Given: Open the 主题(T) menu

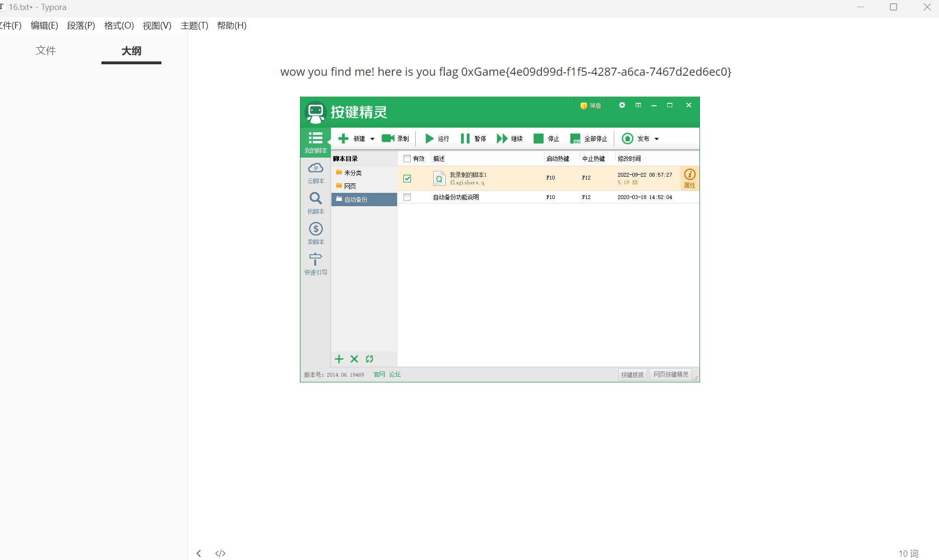Looking at the screenshot, I should point(194,25).
